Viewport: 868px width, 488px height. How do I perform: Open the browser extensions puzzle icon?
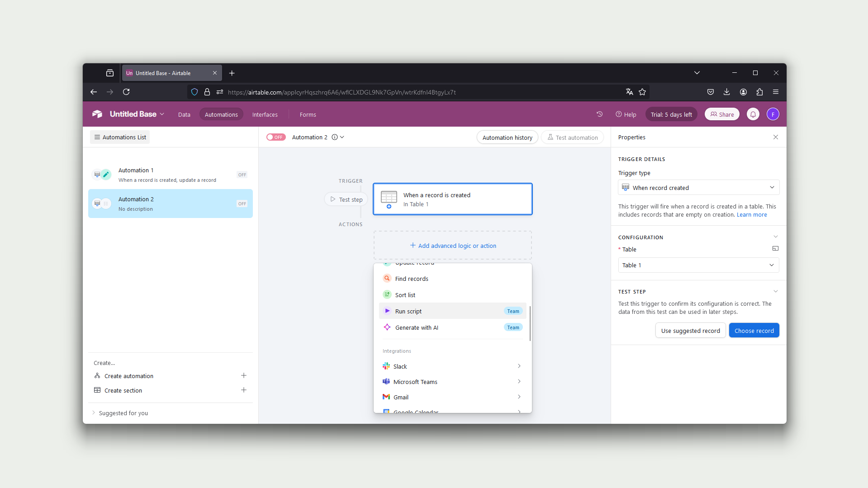coord(759,92)
